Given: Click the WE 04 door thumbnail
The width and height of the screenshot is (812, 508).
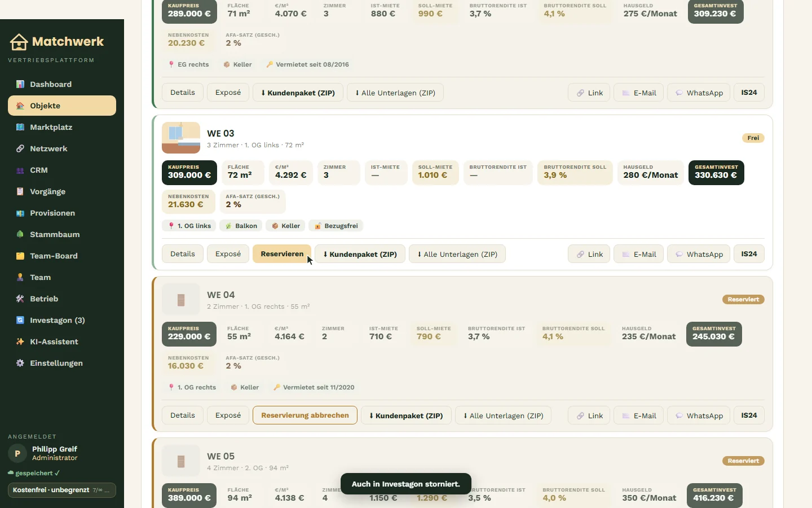Looking at the screenshot, I should point(181,299).
